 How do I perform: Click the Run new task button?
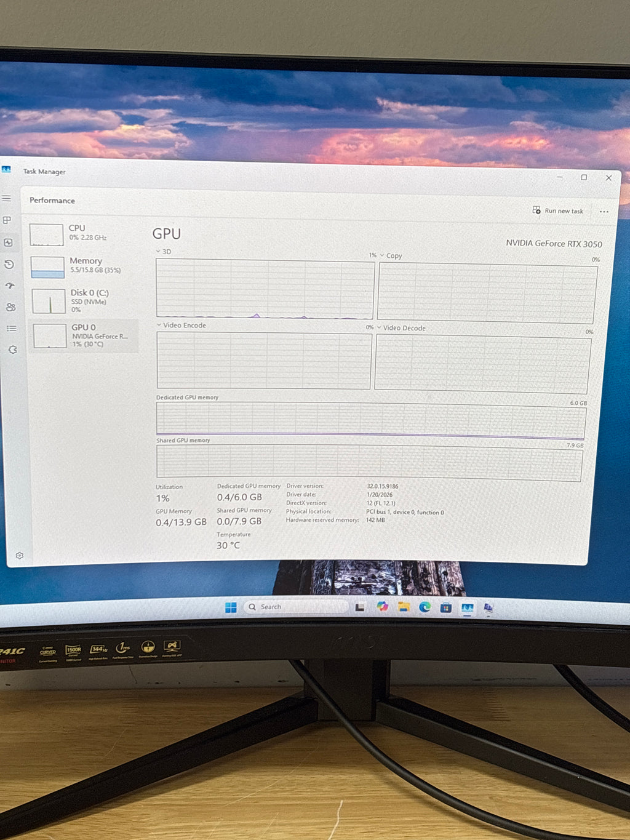coord(558,210)
